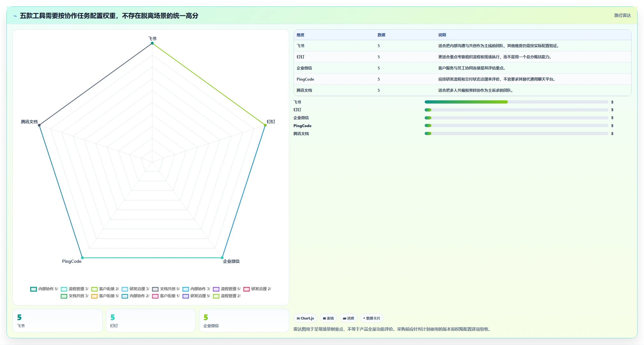Screen dimensions: 644x345
Task: Click the 腾讯文档 progress bar
Action: point(516,133)
